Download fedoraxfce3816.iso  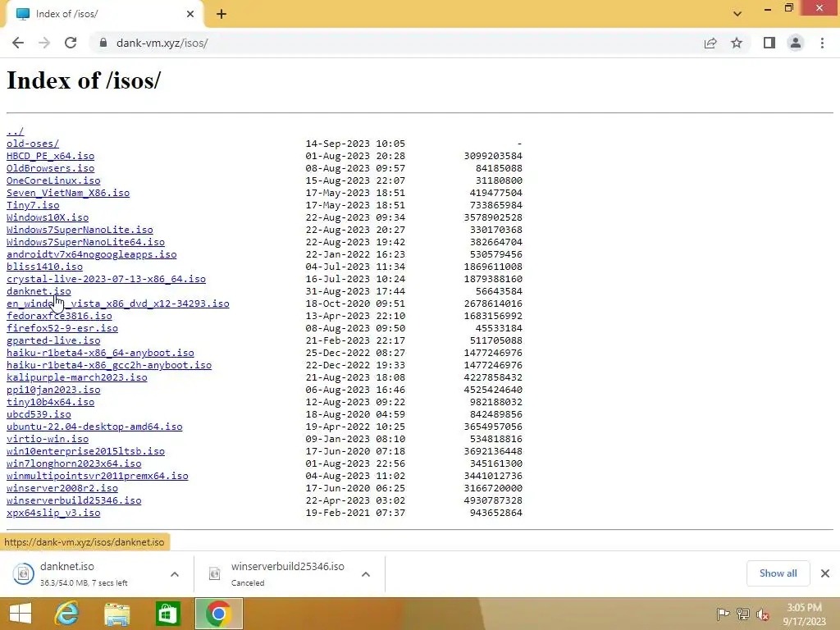59,316
